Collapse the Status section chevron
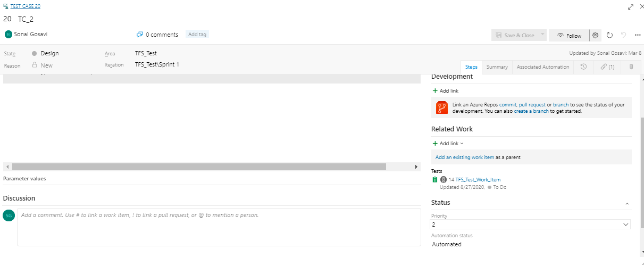Viewport: 644px width, 266px height. [627, 203]
